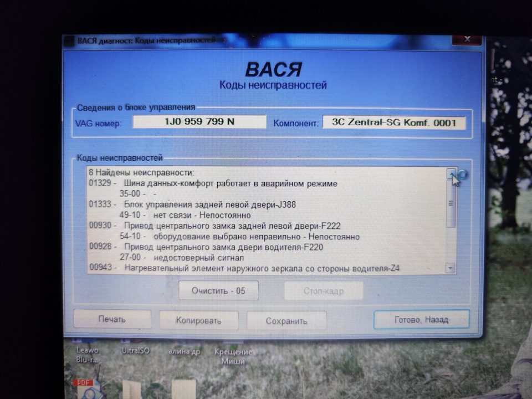Screen dimensions: 532x399
Task: Select fault line '00928 - Привод центрального замка двери водителя-F220'
Action: (x=206, y=247)
